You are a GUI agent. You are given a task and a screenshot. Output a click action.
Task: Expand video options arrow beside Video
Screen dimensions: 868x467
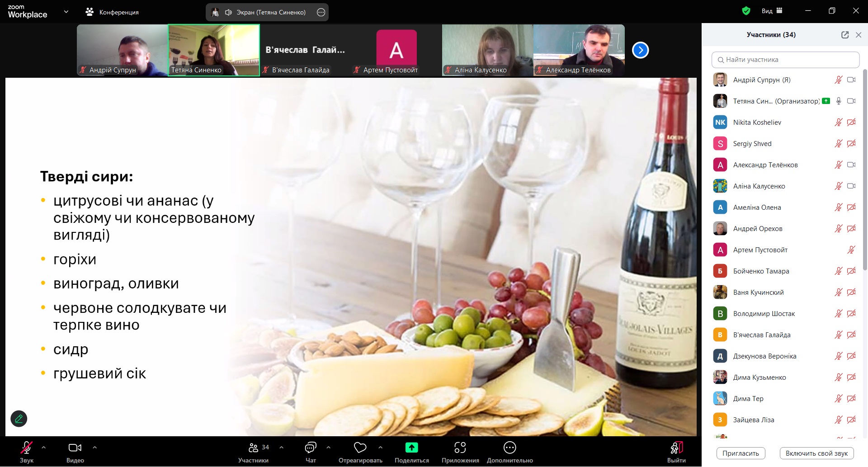tap(94, 448)
